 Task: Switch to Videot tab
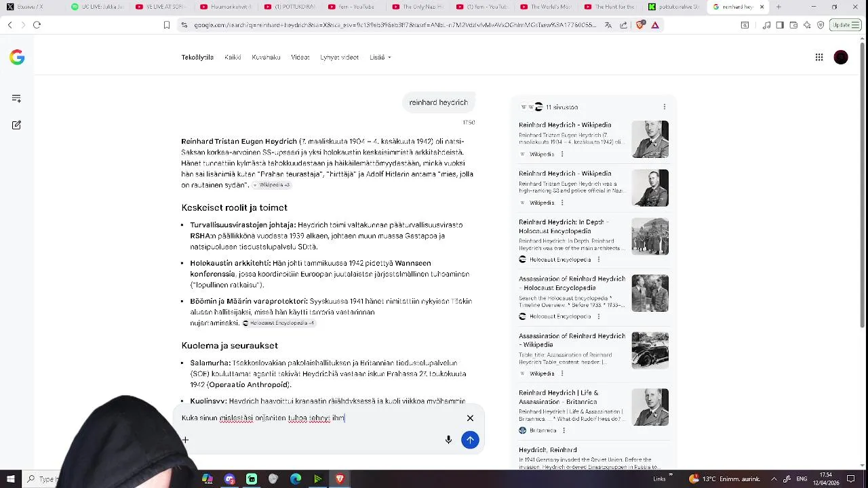300,58
